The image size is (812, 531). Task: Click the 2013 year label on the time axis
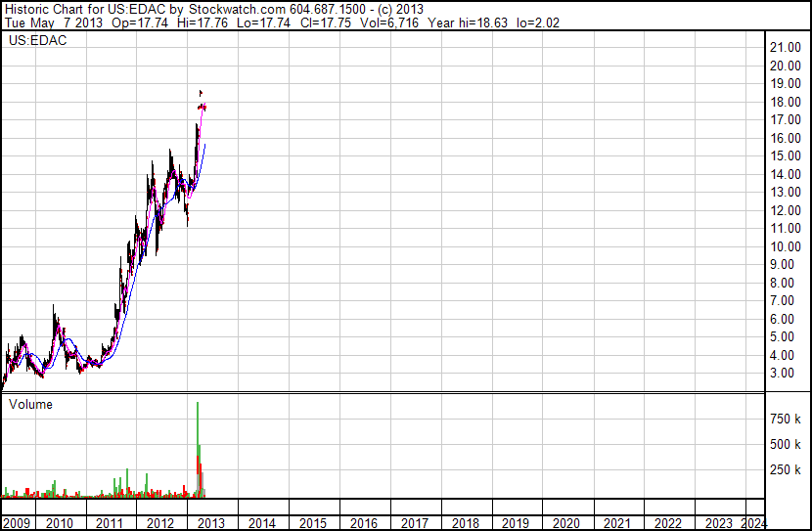point(210,523)
